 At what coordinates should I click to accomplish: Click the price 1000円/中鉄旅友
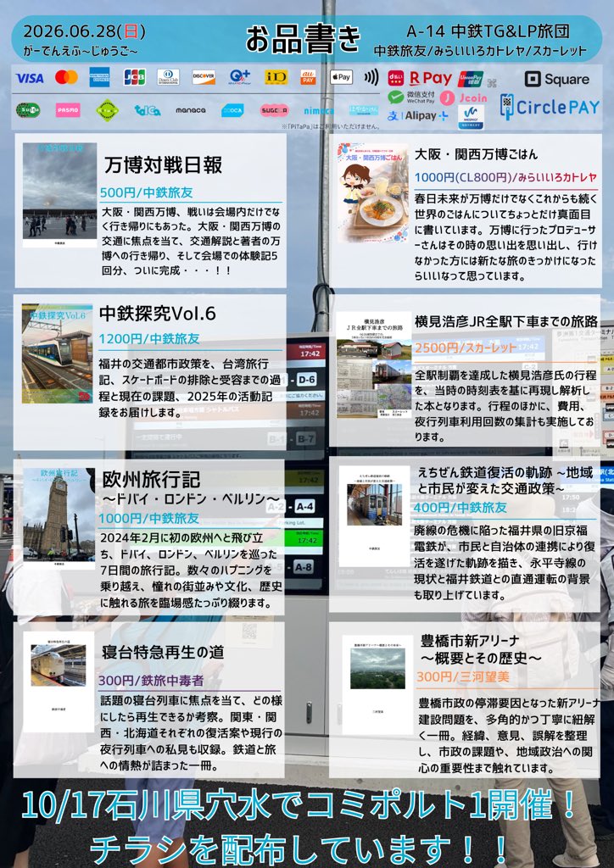149,518
